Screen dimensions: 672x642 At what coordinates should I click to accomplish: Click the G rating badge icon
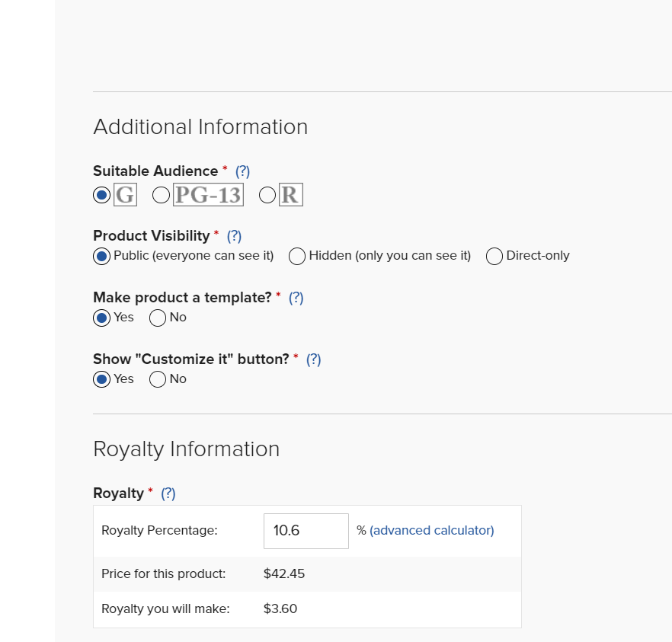(x=125, y=195)
